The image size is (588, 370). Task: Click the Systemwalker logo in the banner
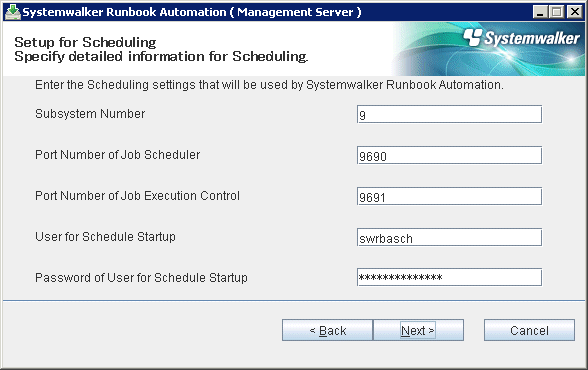pos(521,38)
